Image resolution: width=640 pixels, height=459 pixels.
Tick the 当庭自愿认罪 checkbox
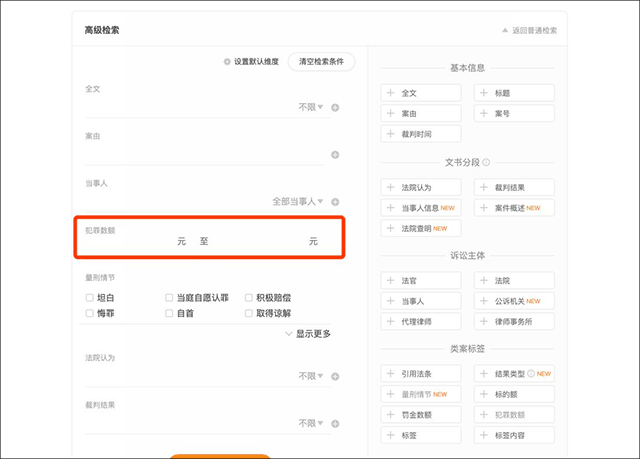point(170,297)
